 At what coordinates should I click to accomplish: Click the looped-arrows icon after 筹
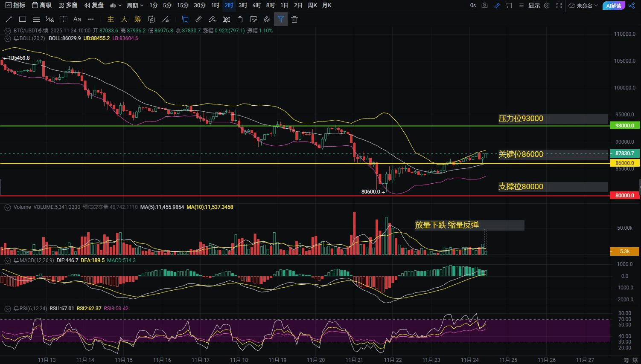tap(152, 19)
